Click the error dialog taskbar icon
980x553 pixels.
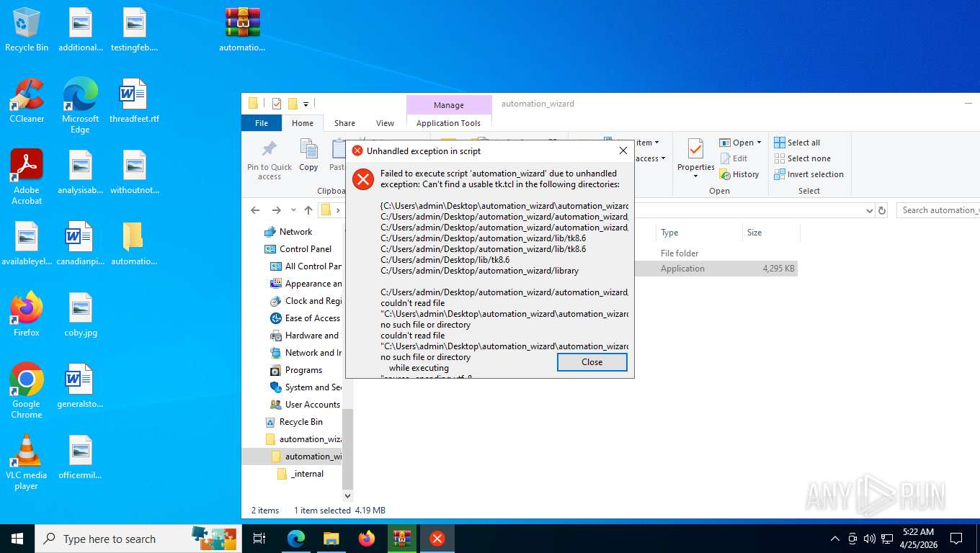point(437,539)
